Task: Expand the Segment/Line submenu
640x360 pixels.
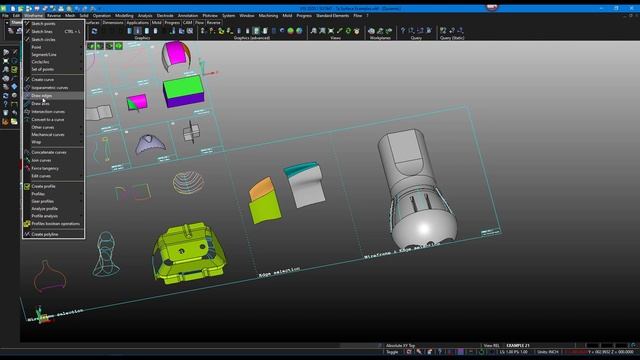Action: pyautogui.click(x=53, y=54)
